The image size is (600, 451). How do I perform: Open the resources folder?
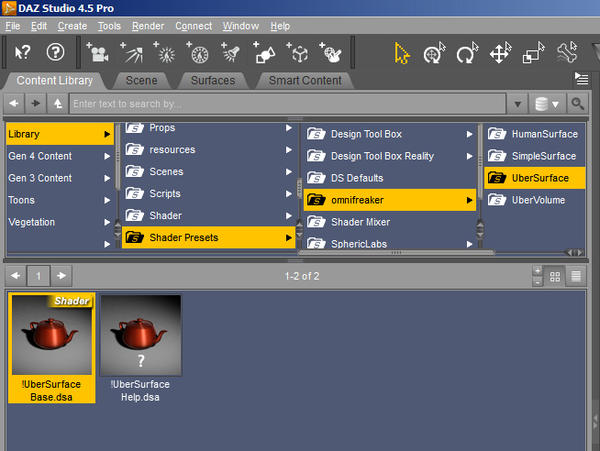(x=209, y=150)
